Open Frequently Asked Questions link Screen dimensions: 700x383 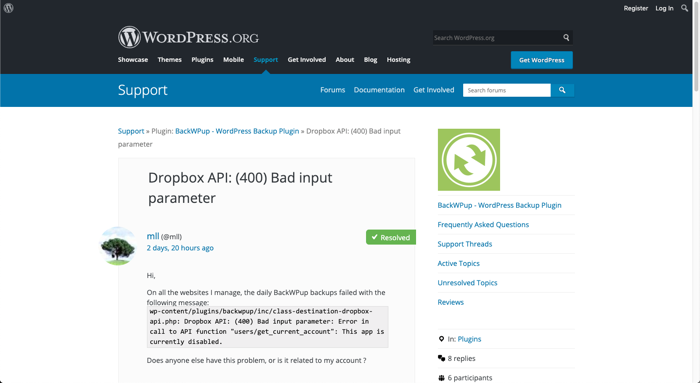click(x=483, y=225)
